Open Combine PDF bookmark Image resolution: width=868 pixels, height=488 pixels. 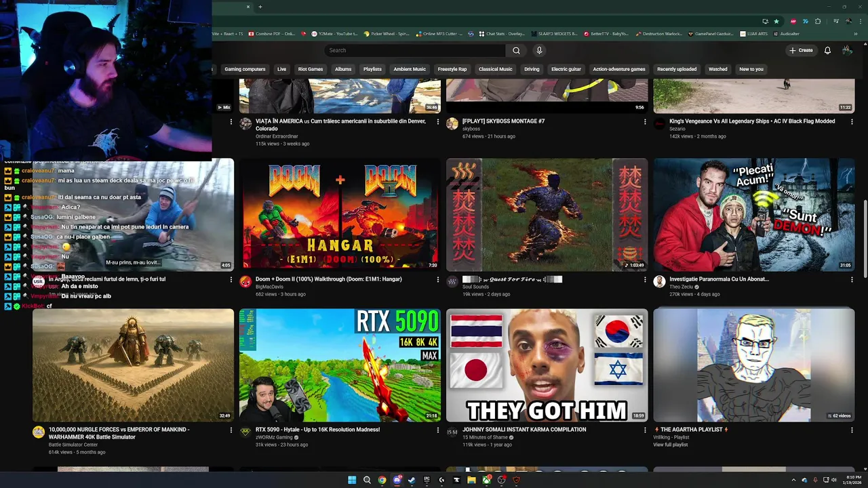coord(272,34)
